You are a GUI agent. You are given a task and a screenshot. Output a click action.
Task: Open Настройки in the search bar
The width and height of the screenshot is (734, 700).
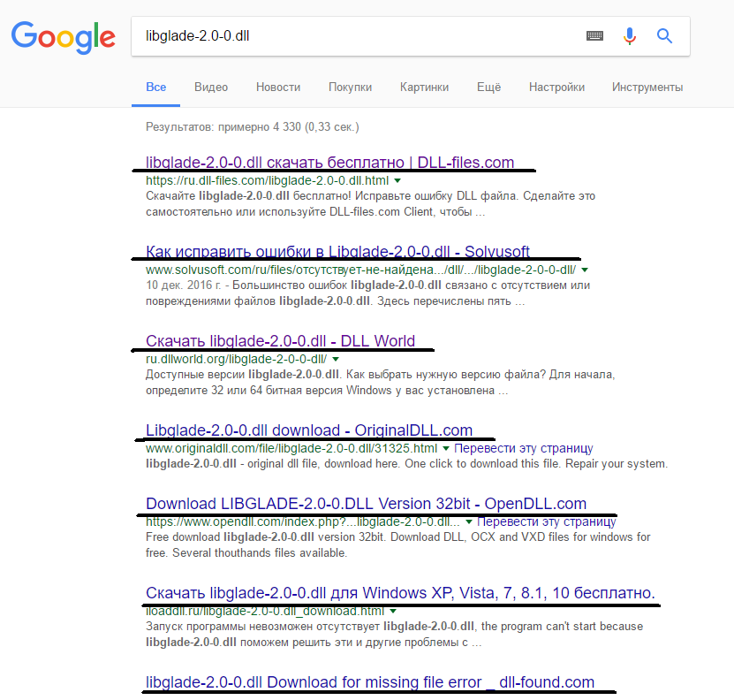pyautogui.click(x=556, y=87)
